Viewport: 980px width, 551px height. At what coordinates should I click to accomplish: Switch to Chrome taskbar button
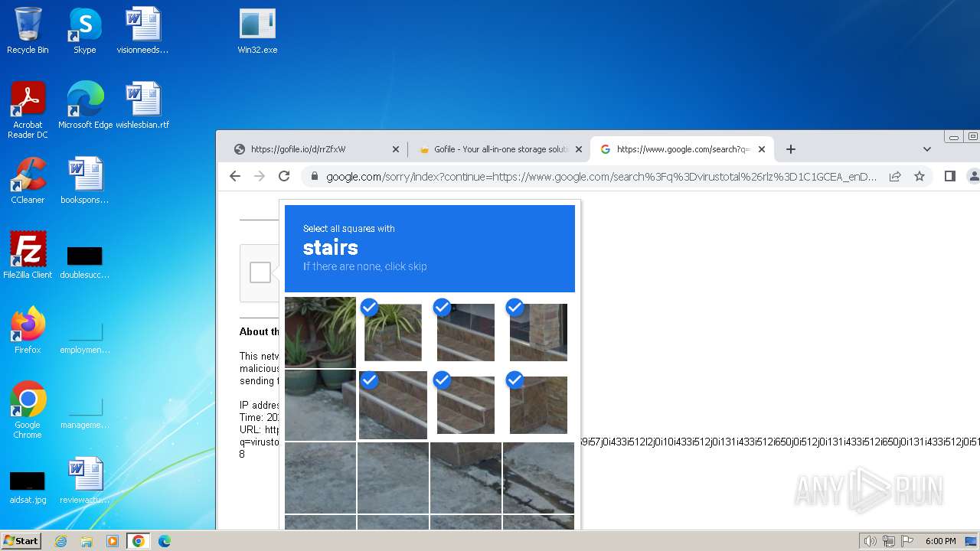(x=138, y=541)
